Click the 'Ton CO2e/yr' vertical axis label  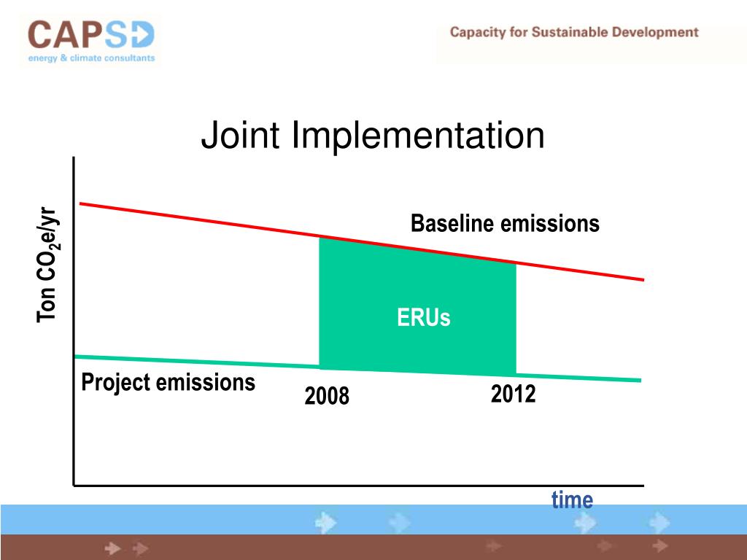[48, 265]
